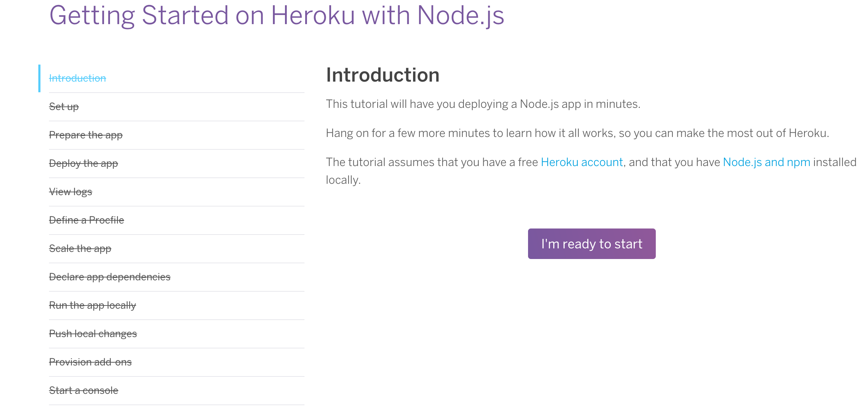Image resolution: width=868 pixels, height=413 pixels.
Task: Go to Run the app locally
Action: tap(93, 305)
